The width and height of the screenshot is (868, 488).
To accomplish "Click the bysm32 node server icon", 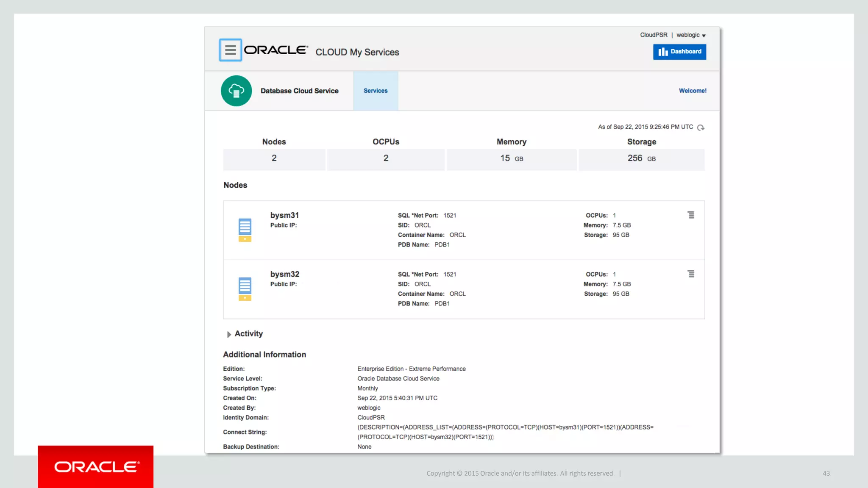I will click(245, 289).
